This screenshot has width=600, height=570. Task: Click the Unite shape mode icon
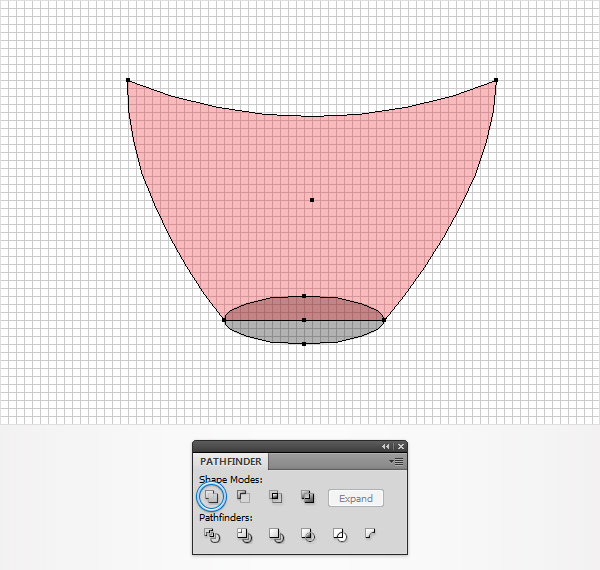click(211, 497)
